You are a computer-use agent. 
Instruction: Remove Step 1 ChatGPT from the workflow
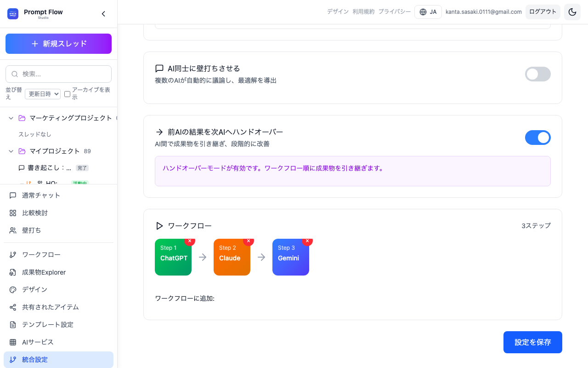(190, 241)
